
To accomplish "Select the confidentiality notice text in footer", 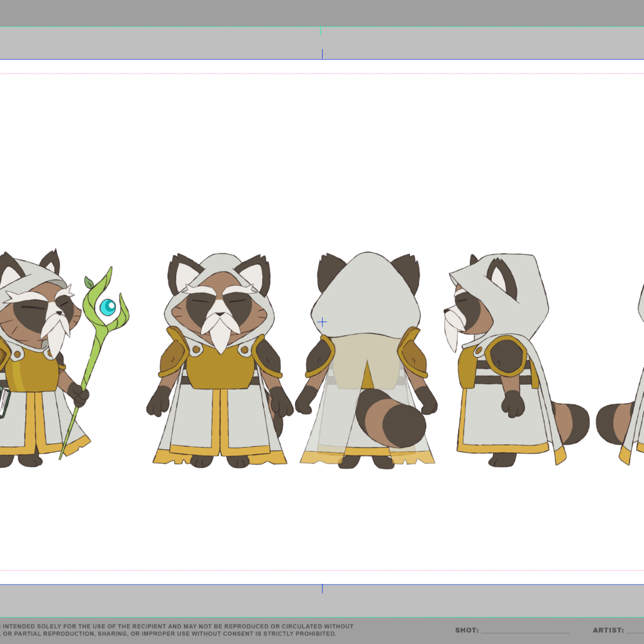I will point(176,630).
